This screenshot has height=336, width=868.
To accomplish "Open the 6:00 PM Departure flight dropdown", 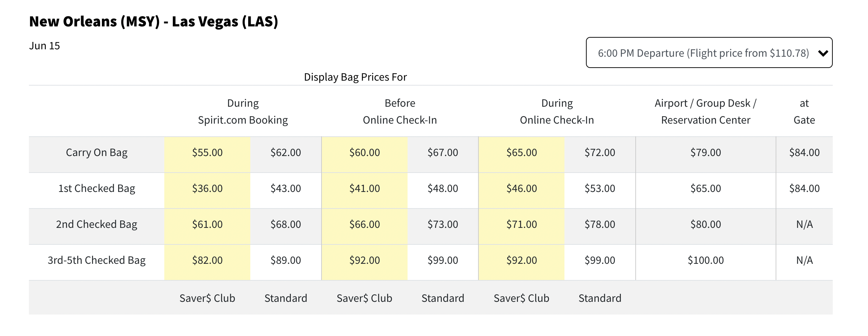I will (x=703, y=53).
